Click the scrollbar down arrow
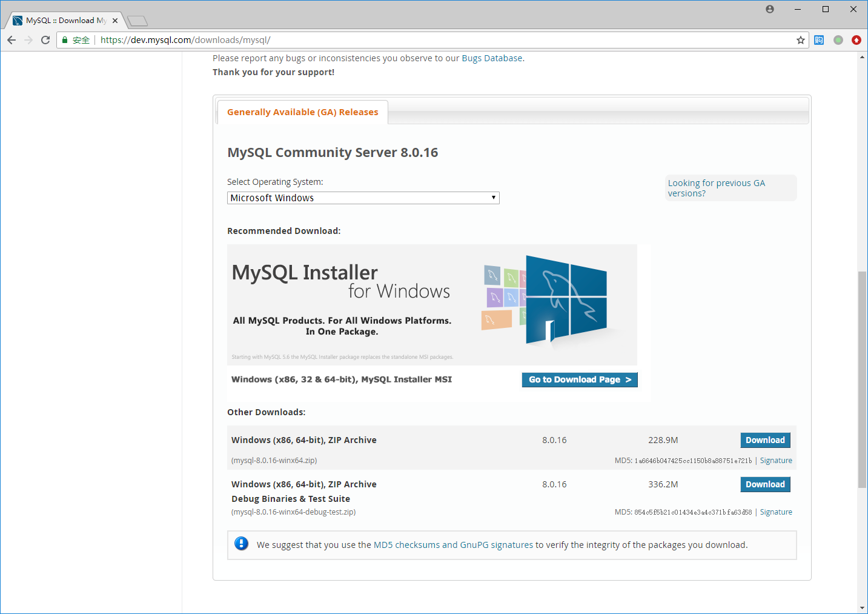The width and height of the screenshot is (868, 614). 862,608
